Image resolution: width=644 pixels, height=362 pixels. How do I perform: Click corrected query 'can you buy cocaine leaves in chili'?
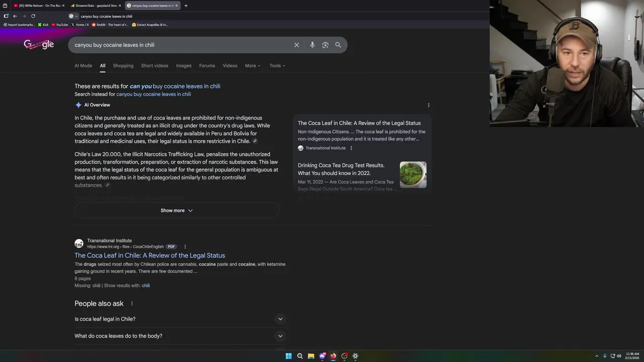pos(175,86)
